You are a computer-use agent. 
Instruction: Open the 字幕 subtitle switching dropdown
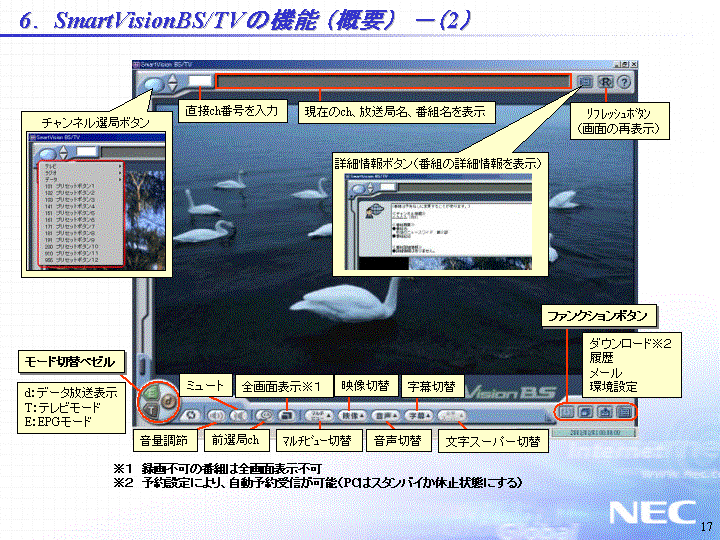[419, 415]
